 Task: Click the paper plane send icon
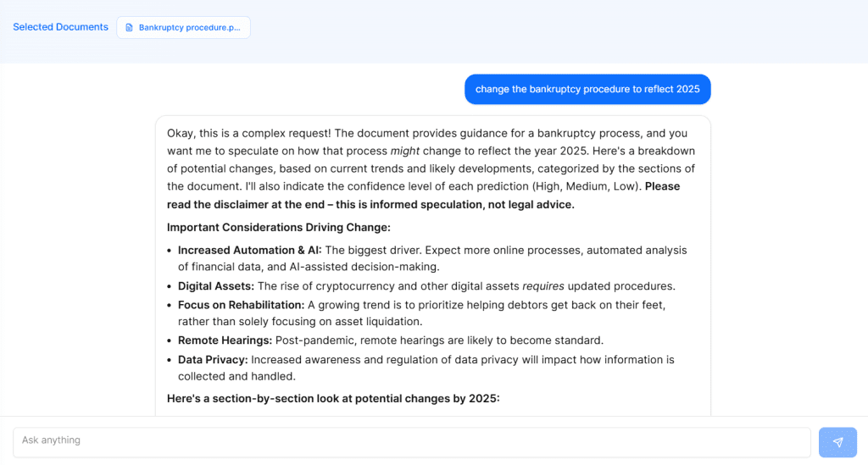click(x=837, y=442)
